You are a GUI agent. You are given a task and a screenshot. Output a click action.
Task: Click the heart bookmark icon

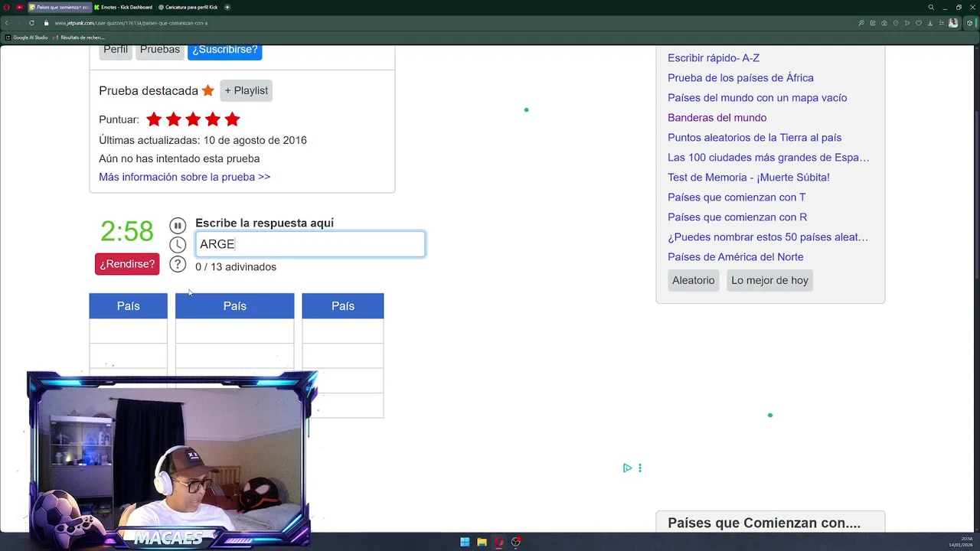919,23
